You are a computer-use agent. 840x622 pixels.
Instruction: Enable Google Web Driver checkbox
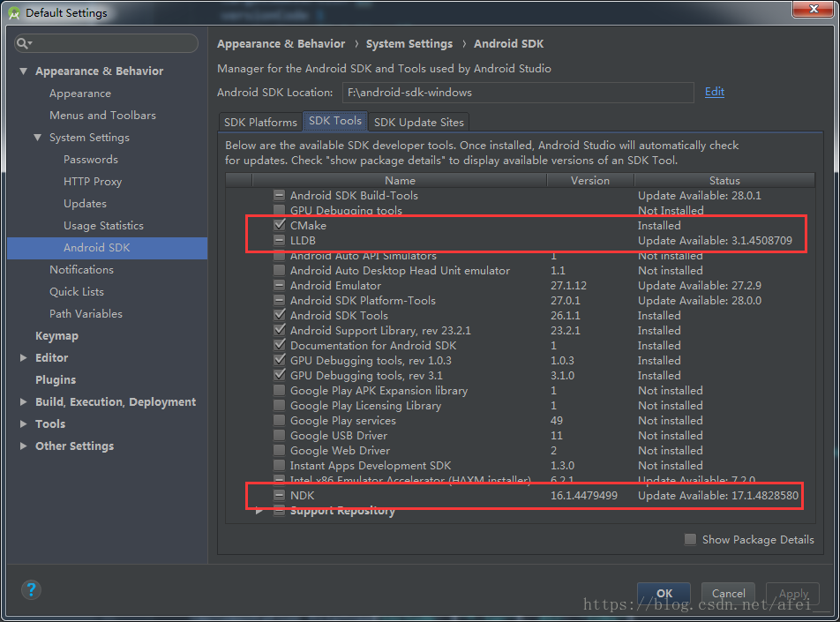(279, 451)
